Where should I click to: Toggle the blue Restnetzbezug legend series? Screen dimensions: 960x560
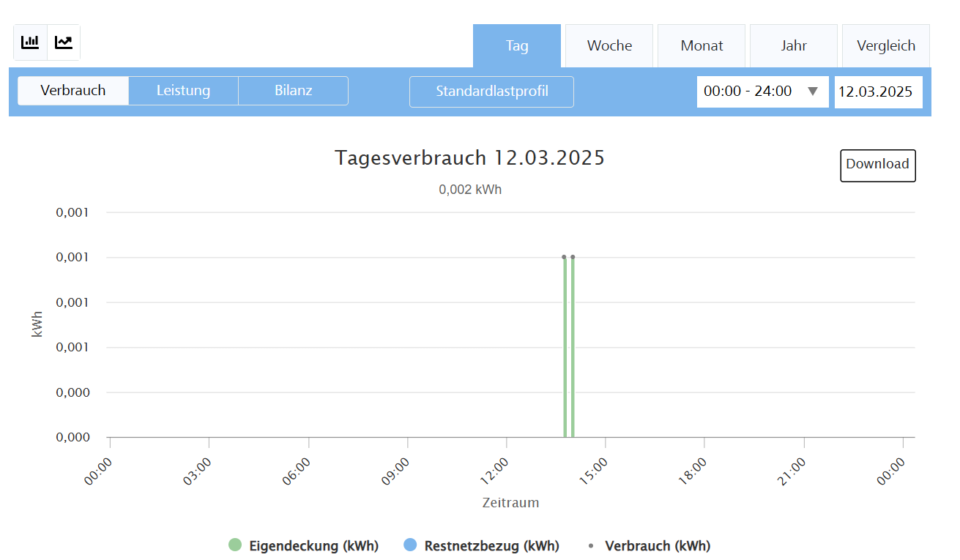click(481, 545)
